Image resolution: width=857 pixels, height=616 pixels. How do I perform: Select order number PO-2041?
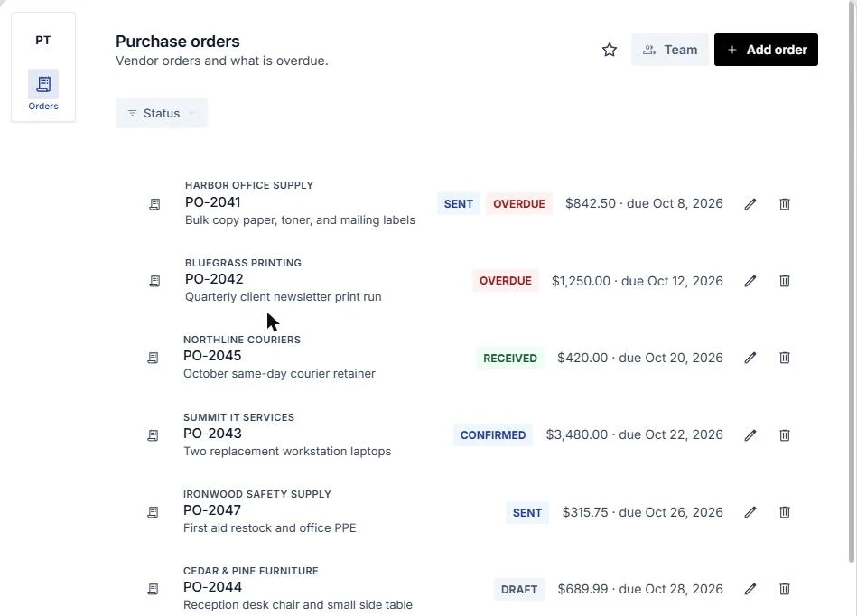(x=212, y=202)
